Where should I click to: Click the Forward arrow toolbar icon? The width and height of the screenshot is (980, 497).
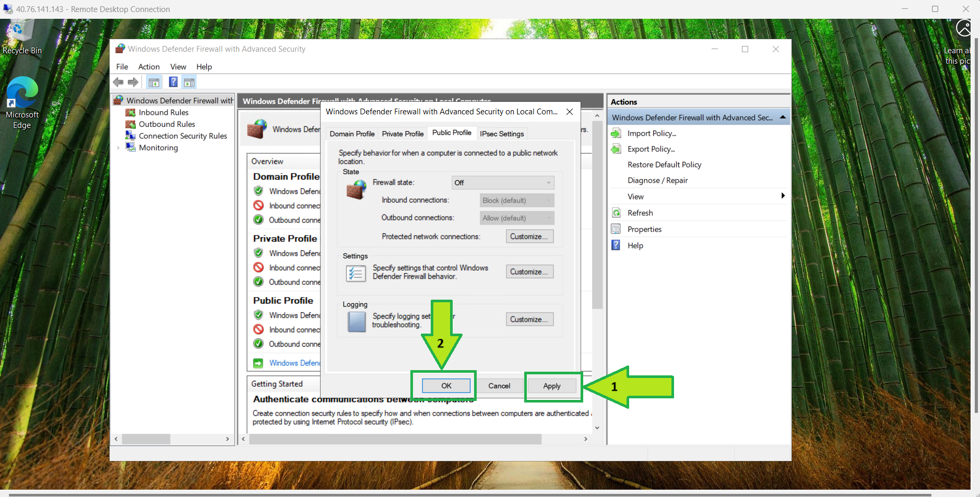[x=133, y=82]
